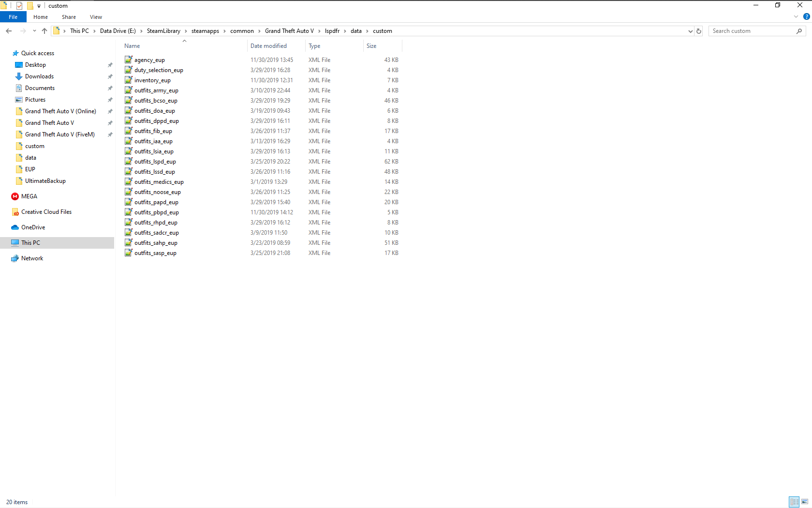Switch to Large icons view layout

tap(805, 502)
